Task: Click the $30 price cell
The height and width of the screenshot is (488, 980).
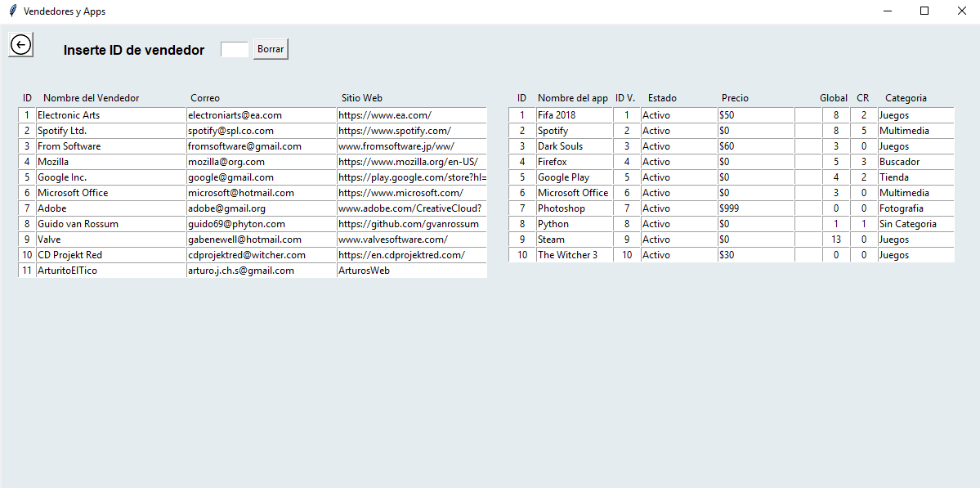Action: pos(756,255)
